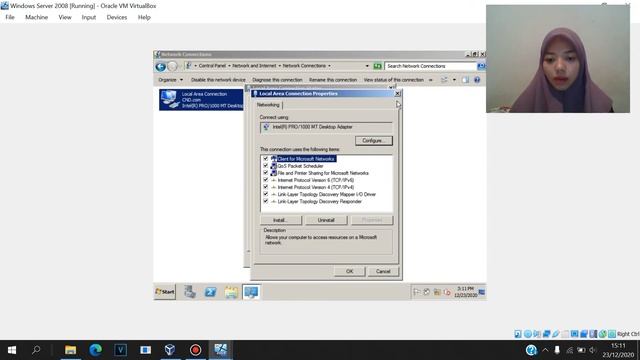
Task: Click Cancel in Connection Properties dialog
Action: click(383, 271)
